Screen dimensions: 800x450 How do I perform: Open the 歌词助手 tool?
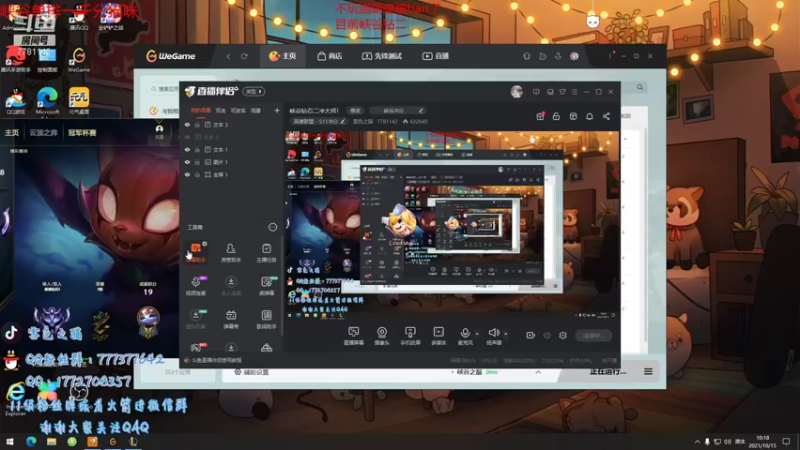(x=266, y=319)
